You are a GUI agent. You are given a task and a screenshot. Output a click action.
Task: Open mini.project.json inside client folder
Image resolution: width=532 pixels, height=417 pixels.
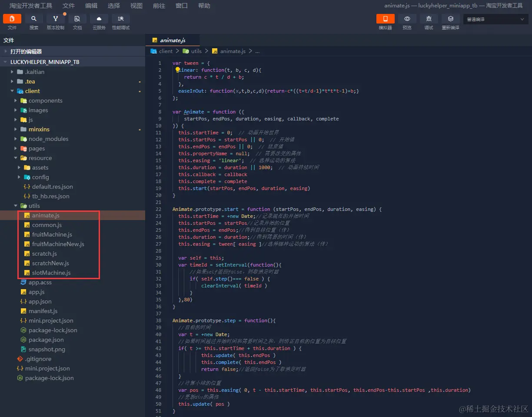(72, 320)
